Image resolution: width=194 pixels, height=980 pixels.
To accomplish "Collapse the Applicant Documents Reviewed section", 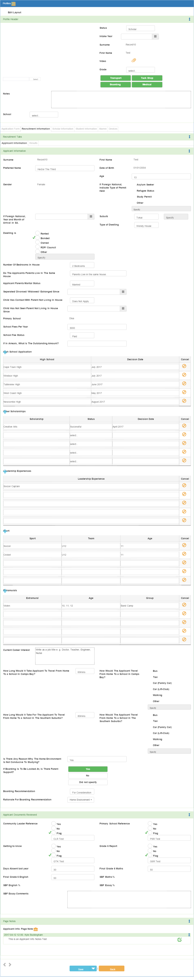I will point(189,815).
